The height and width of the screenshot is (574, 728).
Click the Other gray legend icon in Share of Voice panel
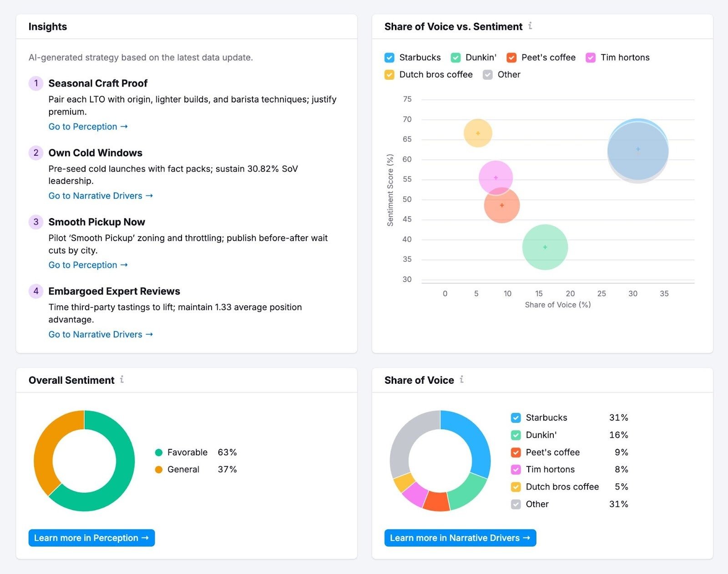(516, 504)
